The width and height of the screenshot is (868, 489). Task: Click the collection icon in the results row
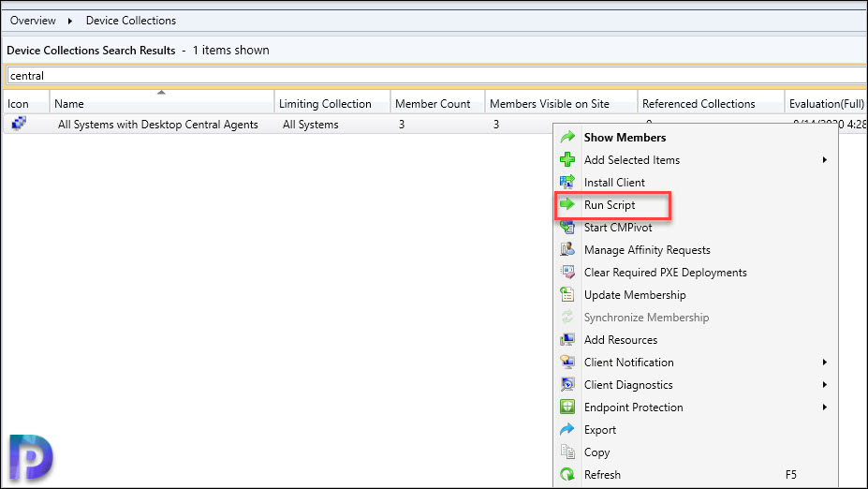coord(19,123)
